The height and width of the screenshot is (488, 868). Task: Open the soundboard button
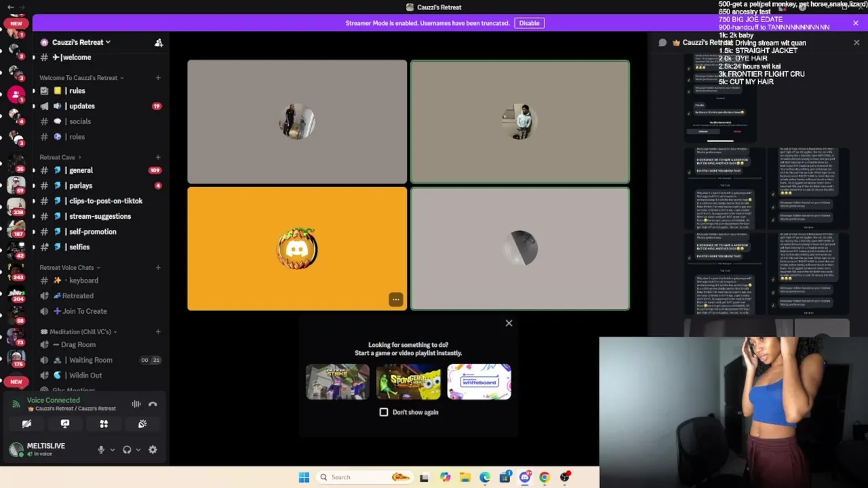tap(142, 424)
